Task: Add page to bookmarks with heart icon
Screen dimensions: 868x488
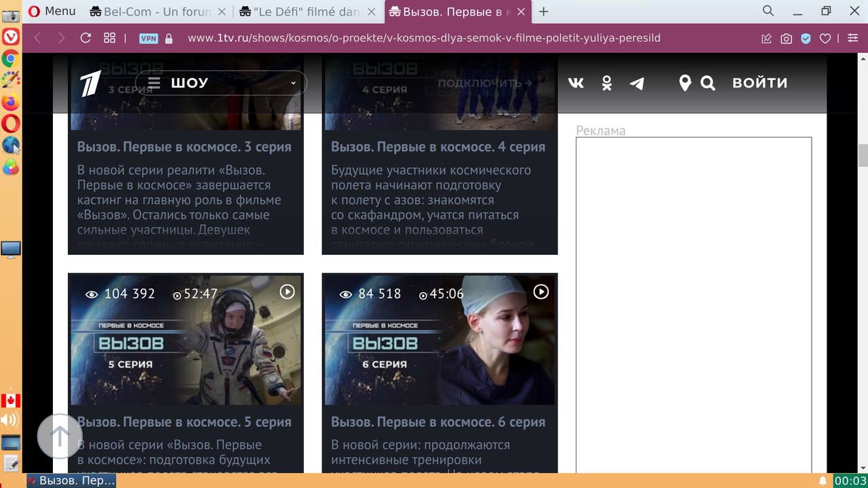Action: (825, 39)
